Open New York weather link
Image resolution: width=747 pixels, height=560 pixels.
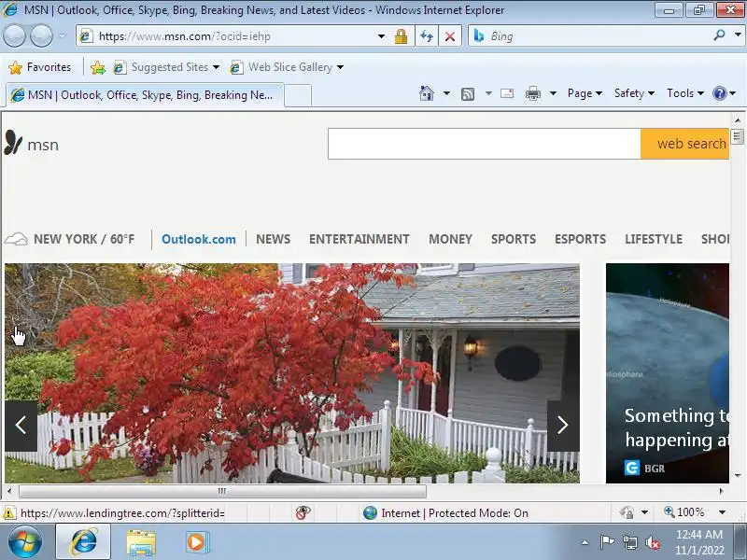(69, 239)
